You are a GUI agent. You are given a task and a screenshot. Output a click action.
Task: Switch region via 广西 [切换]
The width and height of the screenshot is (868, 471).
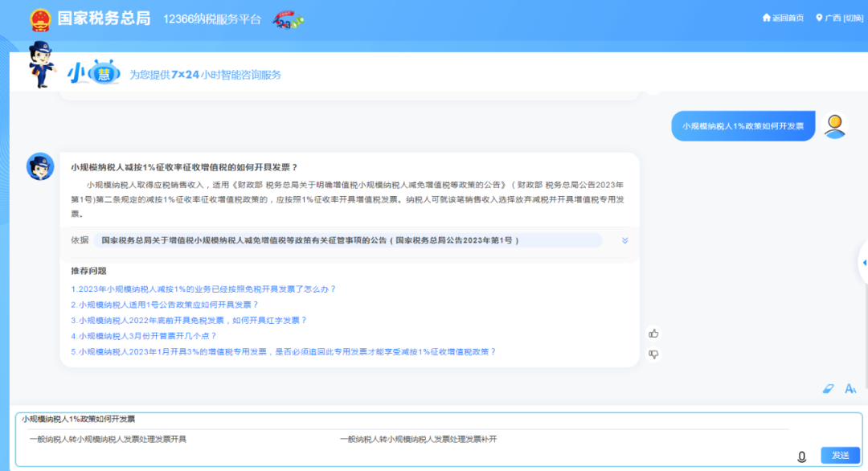coord(844,18)
